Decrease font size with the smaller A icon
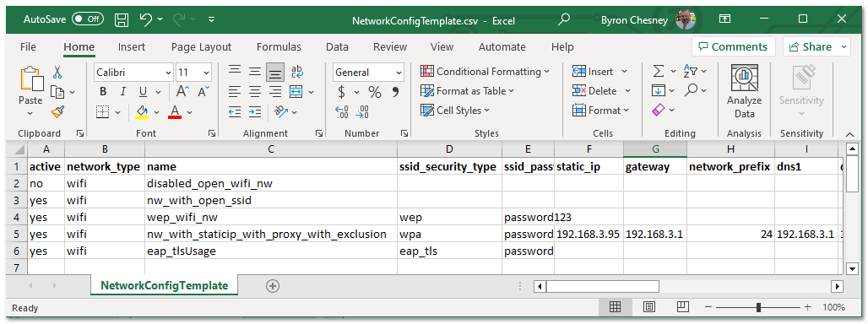The width and height of the screenshot is (868, 324). 203,92
